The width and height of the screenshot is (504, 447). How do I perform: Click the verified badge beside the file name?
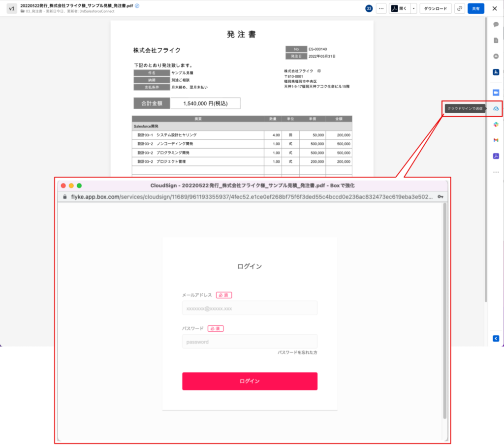(137, 6)
